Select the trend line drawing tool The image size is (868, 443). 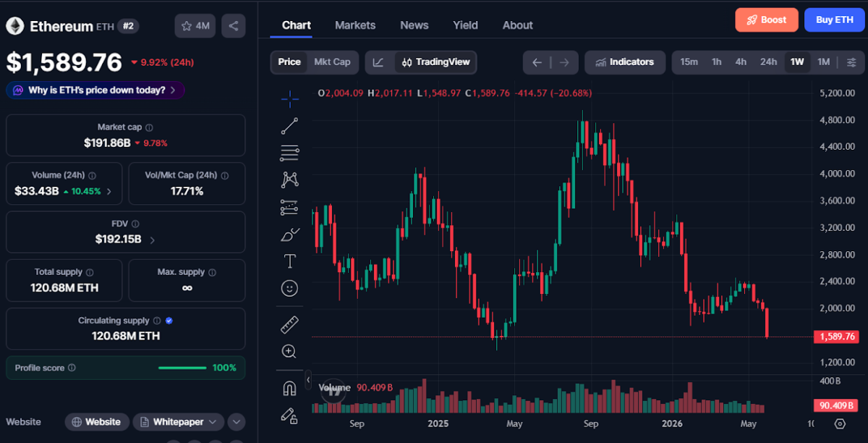click(x=289, y=126)
